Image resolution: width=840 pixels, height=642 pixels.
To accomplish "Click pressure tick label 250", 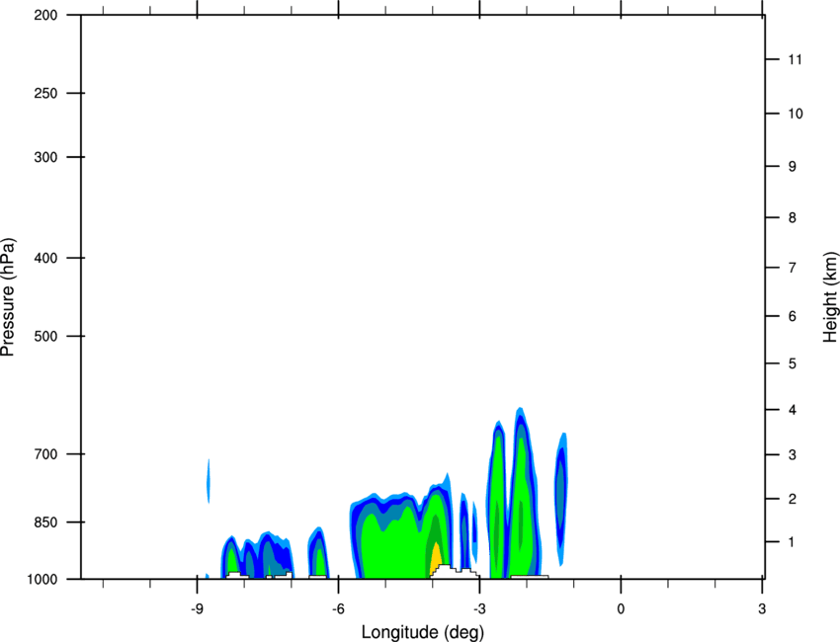I will coord(45,93).
